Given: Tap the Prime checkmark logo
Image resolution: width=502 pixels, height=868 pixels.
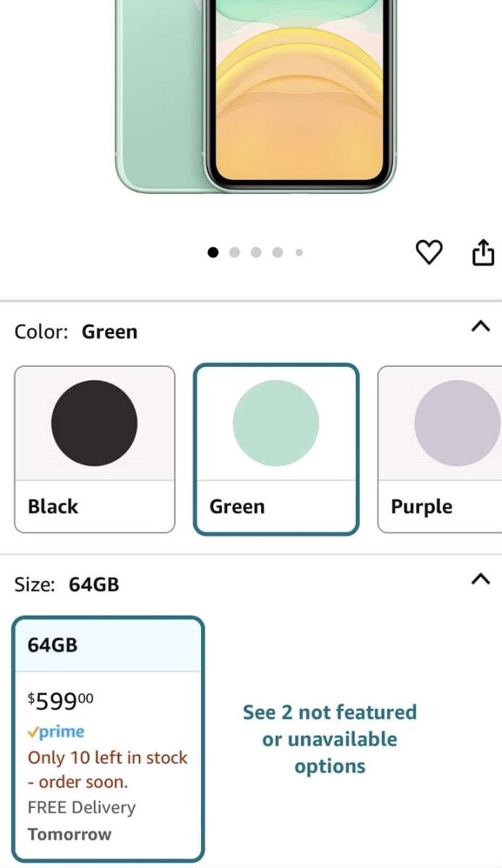Looking at the screenshot, I should [x=56, y=732].
